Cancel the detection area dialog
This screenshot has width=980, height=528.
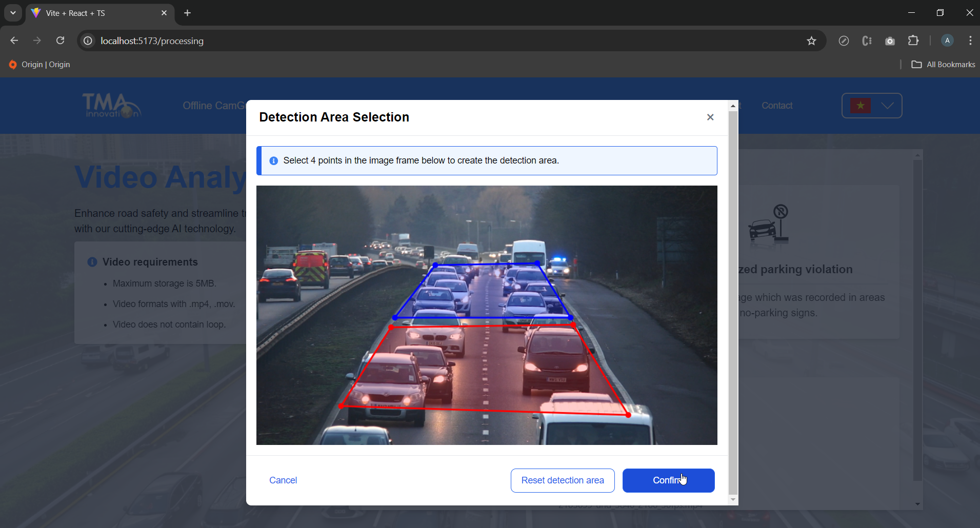point(283,480)
